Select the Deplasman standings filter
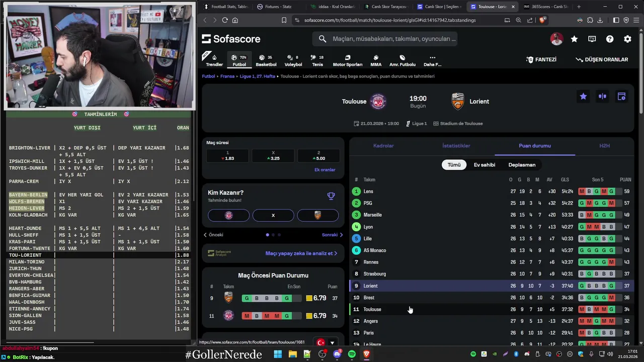 [x=522, y=165]
